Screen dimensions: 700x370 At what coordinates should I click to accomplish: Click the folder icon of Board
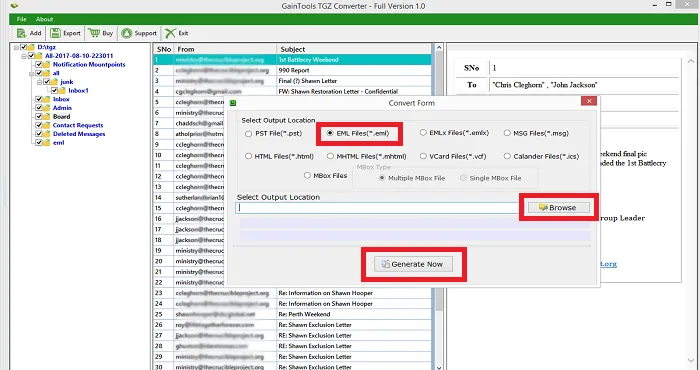[46, 116]
